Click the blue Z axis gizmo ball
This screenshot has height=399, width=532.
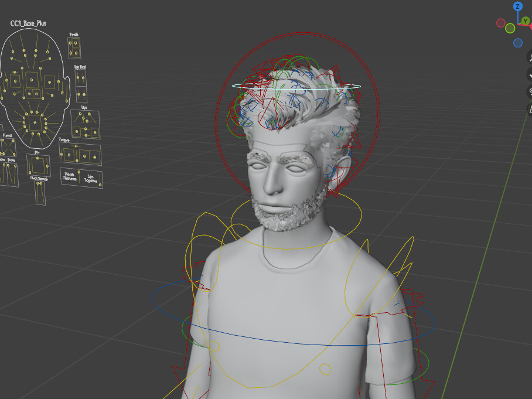coord(517,6)
